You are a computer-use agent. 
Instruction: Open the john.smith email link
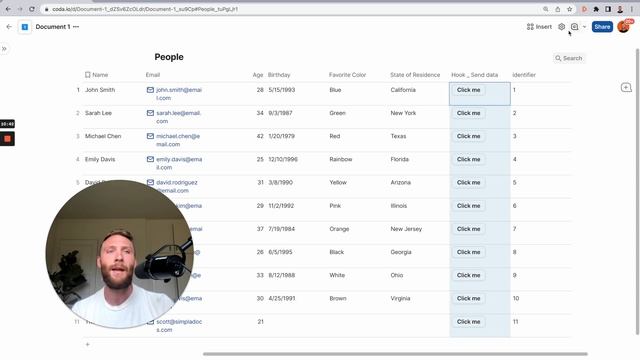click(179, 94)
